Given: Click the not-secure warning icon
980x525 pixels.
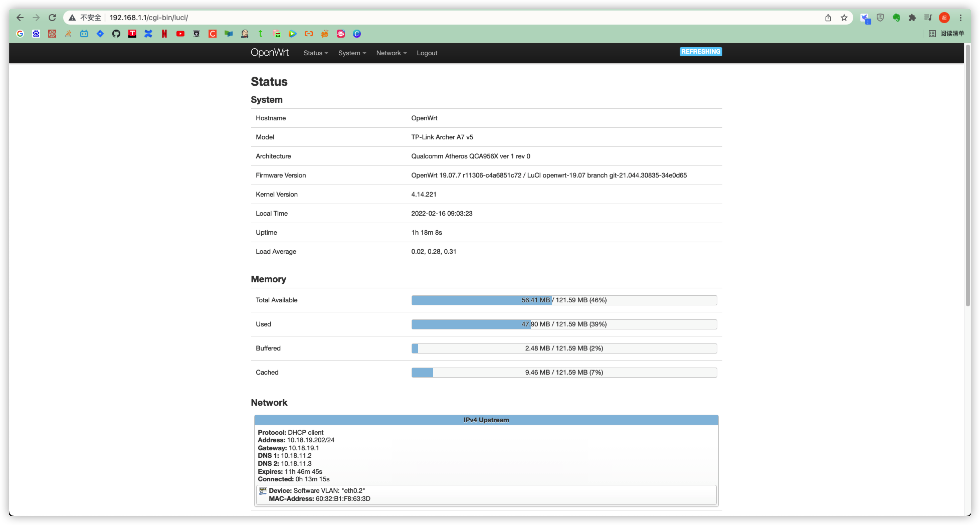Looking at the screenshot, I should (72, 18).
